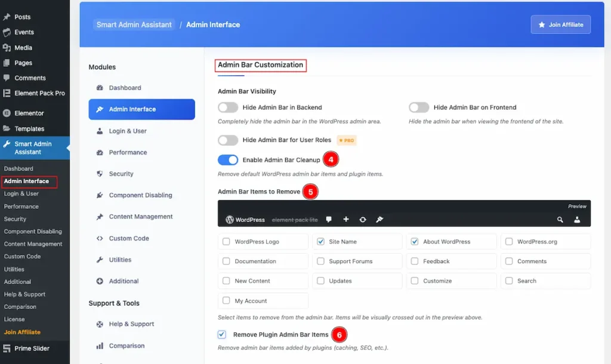Click the Templates folder icon
611x364 pixels.
tap(7, 128)
